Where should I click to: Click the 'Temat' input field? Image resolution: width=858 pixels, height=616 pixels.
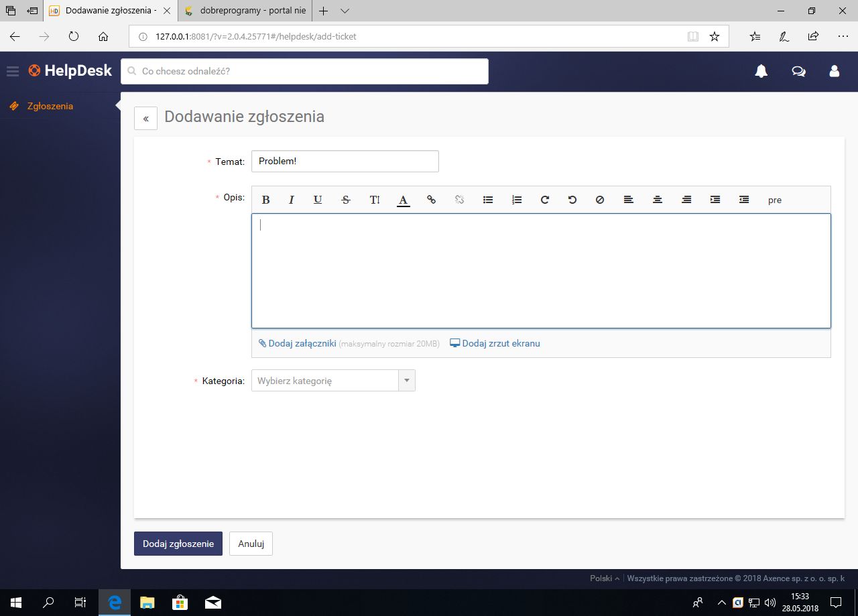(345, 161)
